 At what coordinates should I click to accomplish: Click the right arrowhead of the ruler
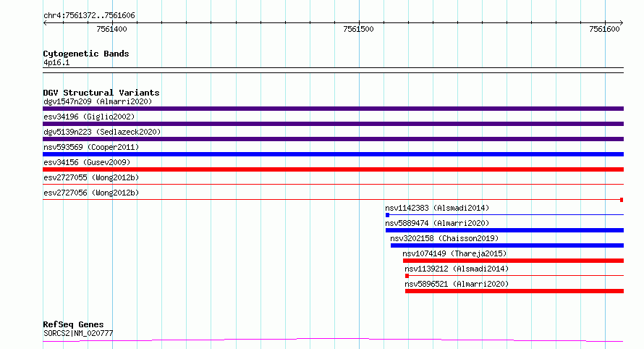(x=622, y=23)
